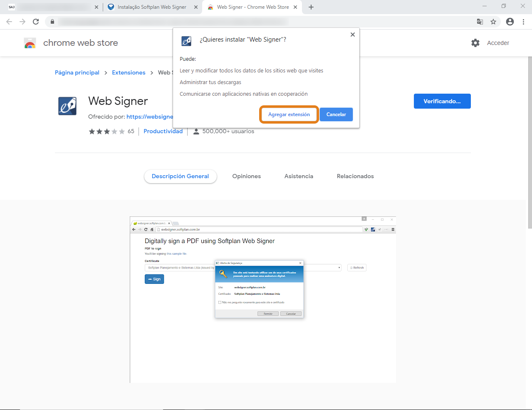Click the page vertical scrollbar

click(530, 142)
